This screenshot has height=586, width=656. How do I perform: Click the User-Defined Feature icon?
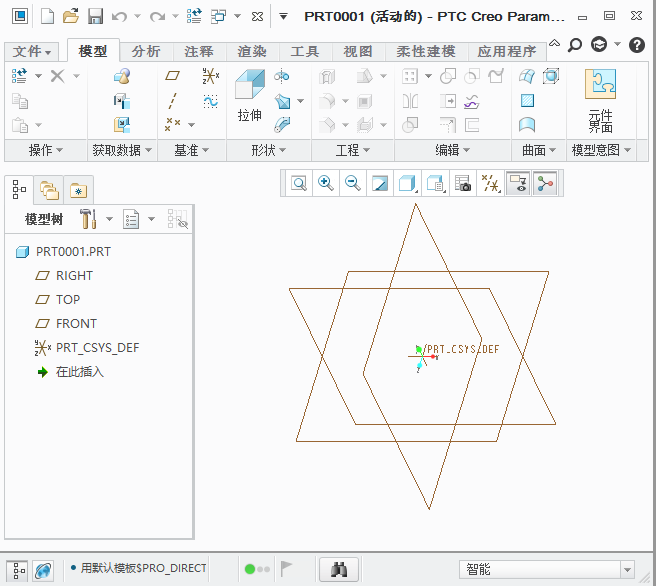point(122,76)
